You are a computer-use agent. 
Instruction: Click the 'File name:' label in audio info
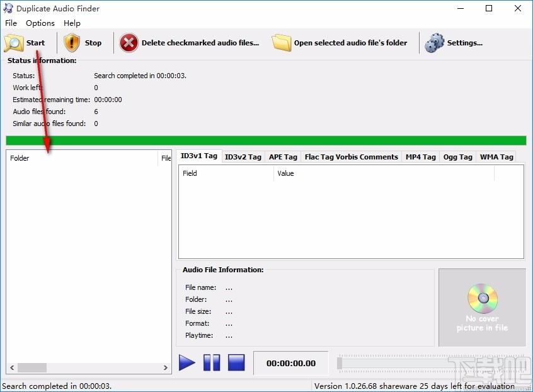pyautogui.click(x=200, y=287)
